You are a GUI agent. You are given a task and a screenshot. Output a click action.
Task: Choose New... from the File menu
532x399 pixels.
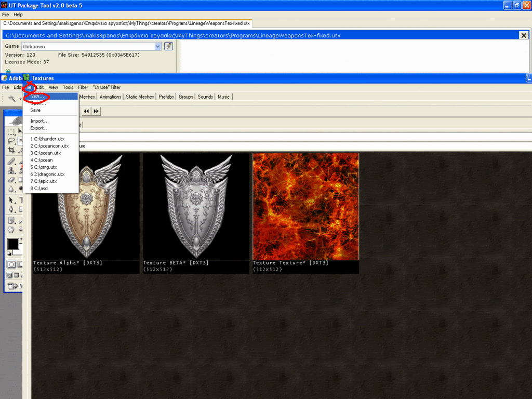tap(37, 96)
